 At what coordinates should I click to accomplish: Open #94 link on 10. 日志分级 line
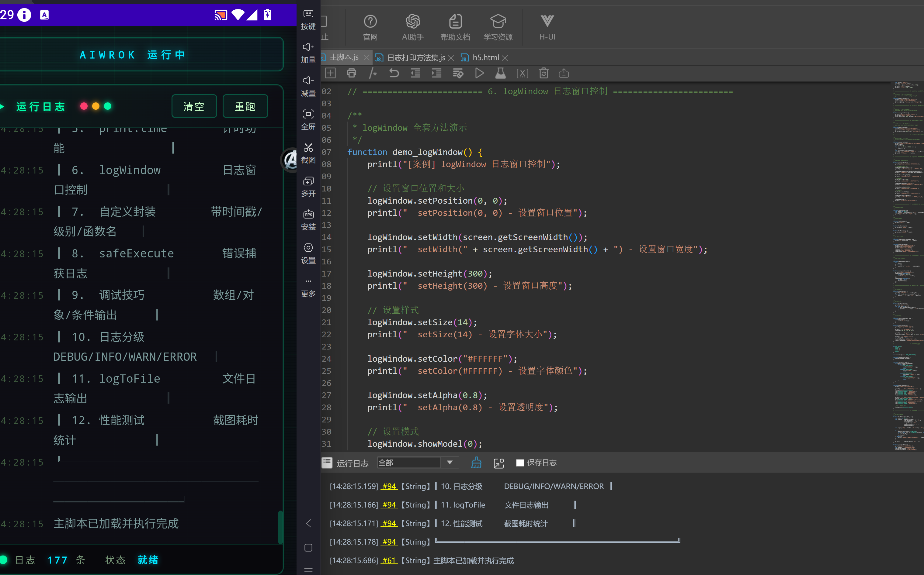click(389, 486)
